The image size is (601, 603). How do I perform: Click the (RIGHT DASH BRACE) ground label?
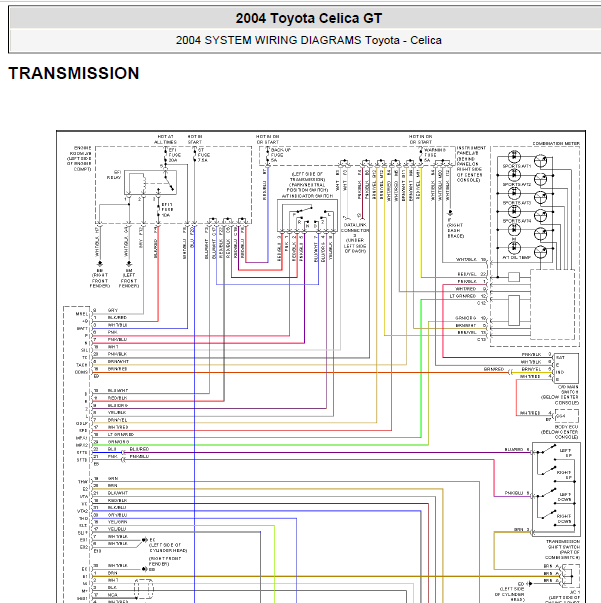tap(455, 230)
